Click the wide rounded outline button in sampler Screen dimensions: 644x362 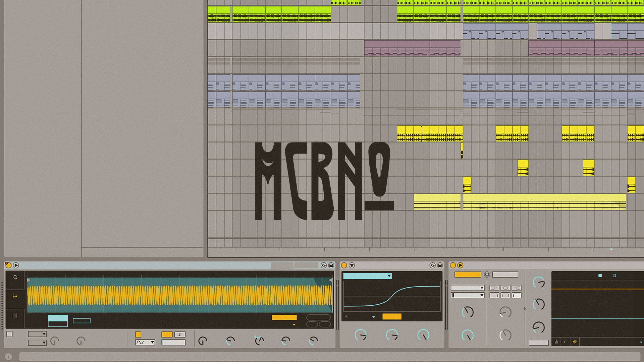[x=319, y=317]
